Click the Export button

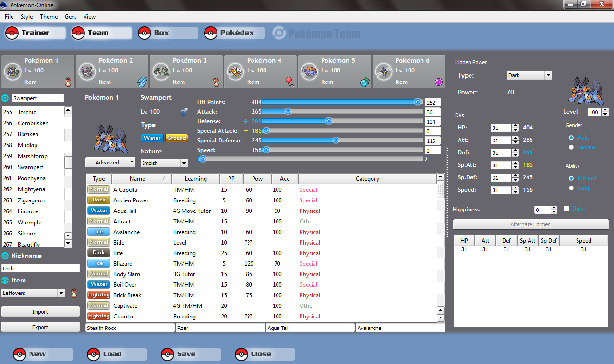point(40,327)
